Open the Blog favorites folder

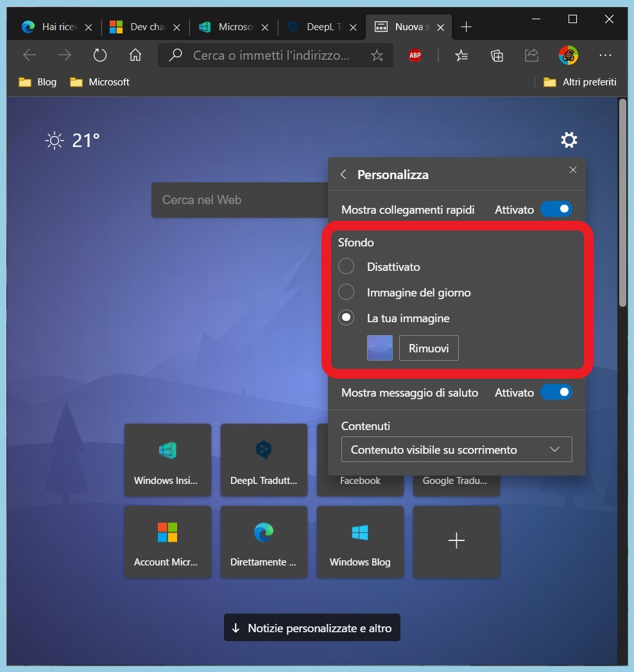pos(38,82)
